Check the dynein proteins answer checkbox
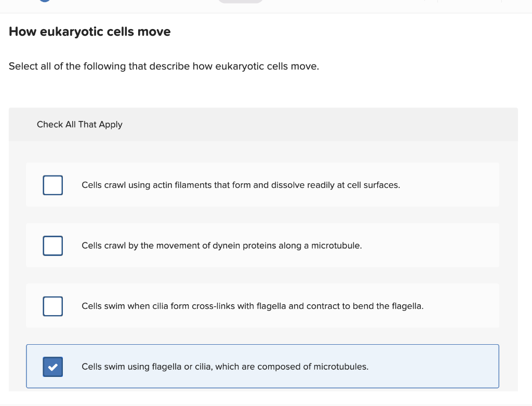The height and width of the screenshot is (406, 532). [x=53, y=246]
